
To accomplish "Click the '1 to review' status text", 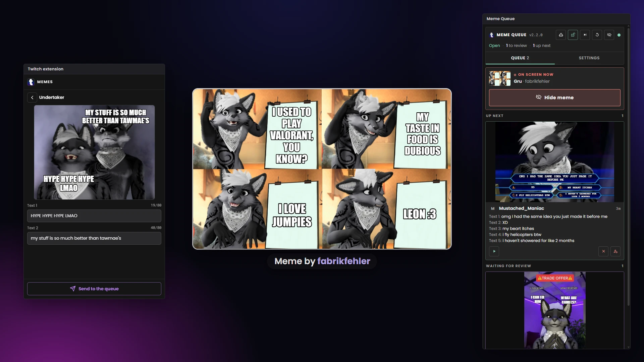I will point(517,46).
